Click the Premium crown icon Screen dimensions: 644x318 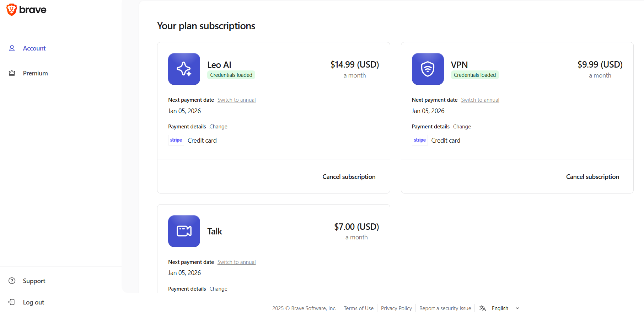click(12, 73)
